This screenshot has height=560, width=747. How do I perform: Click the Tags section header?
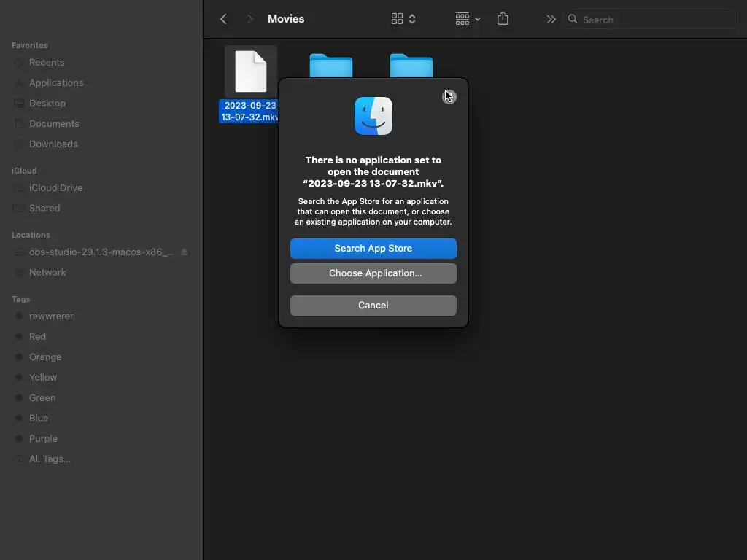[x=20, y=299]
